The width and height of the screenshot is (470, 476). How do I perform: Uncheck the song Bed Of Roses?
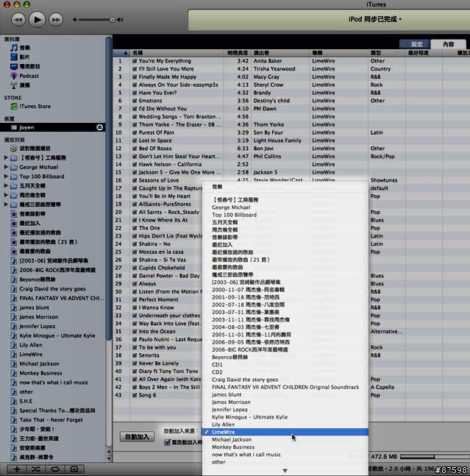(x=135, y=149)
